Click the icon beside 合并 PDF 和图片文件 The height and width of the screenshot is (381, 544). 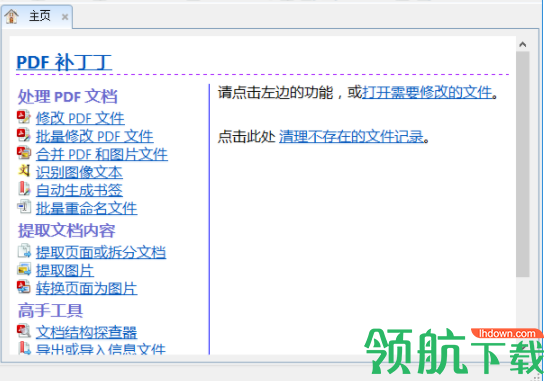point(24,153)
